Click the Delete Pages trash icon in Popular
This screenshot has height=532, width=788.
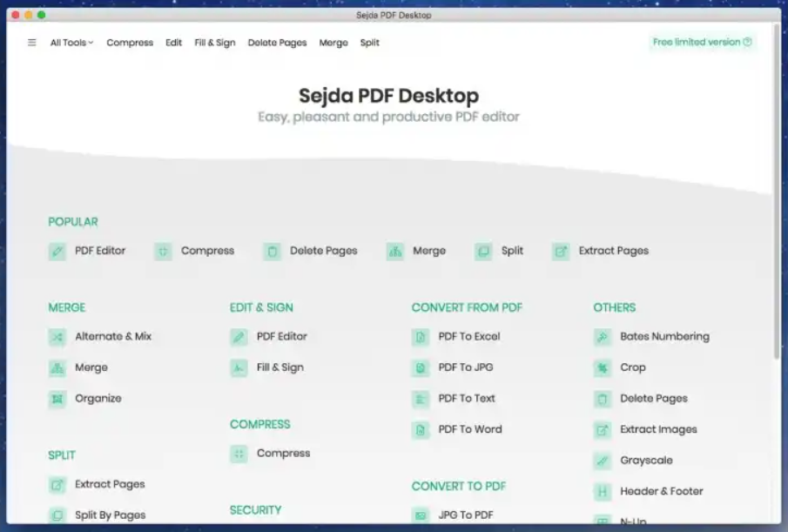[273, 252]
